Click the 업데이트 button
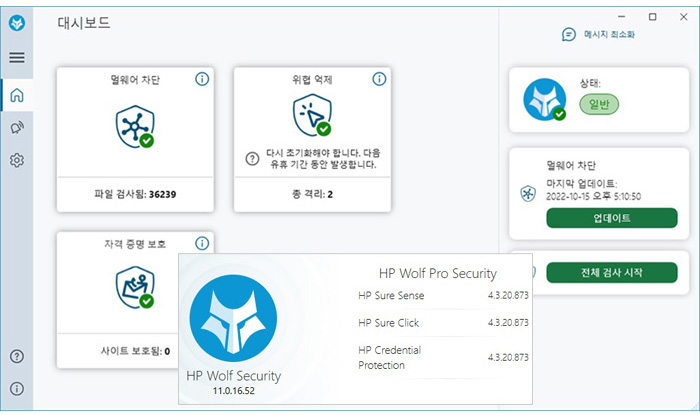Screen dimensions: 700x415 tap(612, 218)
